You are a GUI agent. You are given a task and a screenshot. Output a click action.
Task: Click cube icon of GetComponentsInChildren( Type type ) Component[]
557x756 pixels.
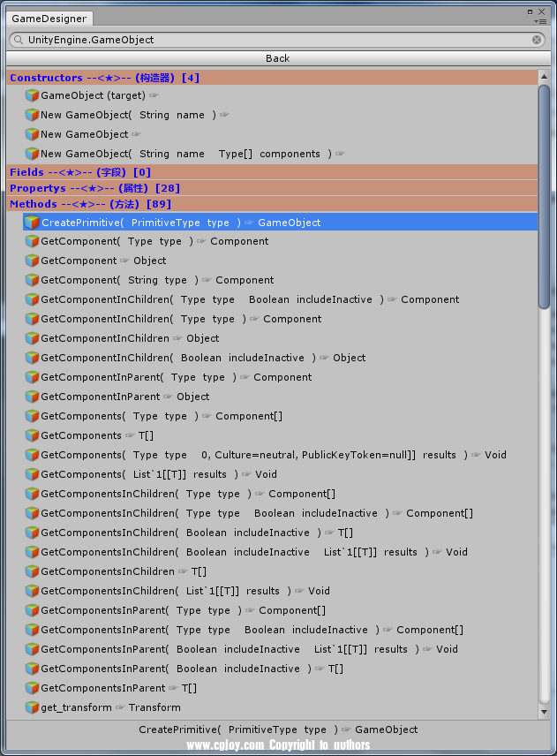pyautogui.click(x=32, y=494)
